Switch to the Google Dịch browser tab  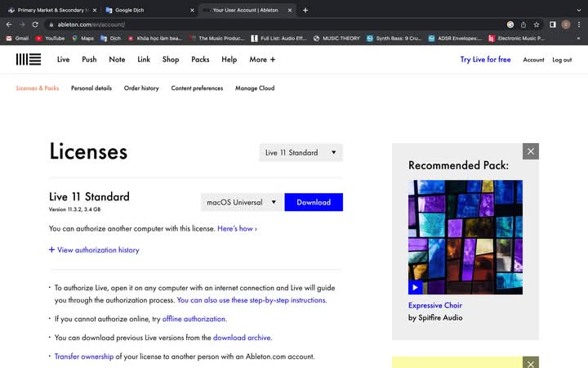[150, 10]
